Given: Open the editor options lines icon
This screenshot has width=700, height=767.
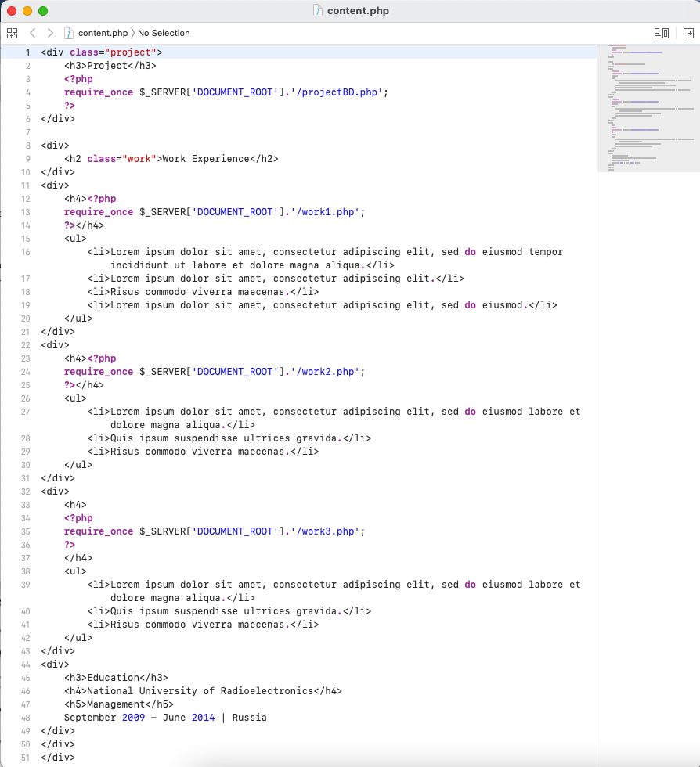Looking at the screenshot, I should click(x=661, y=33).
